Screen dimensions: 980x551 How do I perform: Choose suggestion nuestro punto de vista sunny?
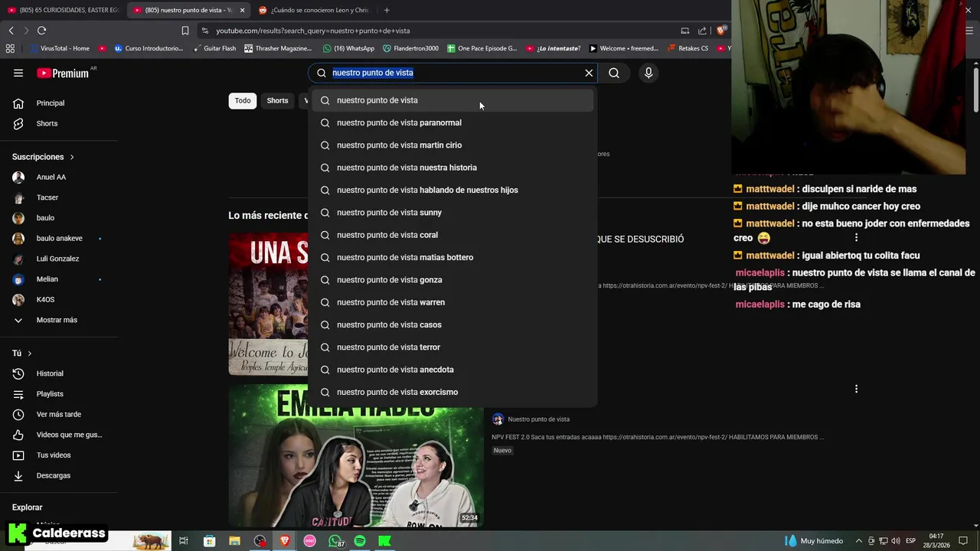click(x=452, y=213)
